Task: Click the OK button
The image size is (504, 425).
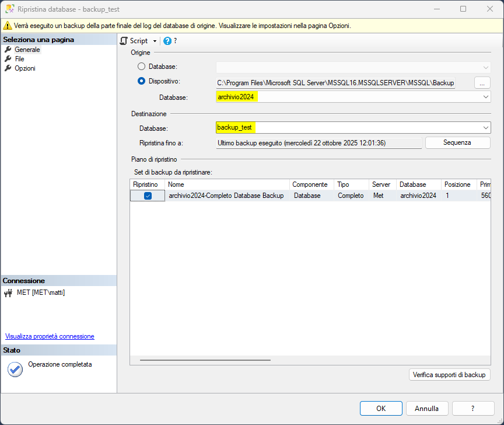Action: click(x=381, y=408)
